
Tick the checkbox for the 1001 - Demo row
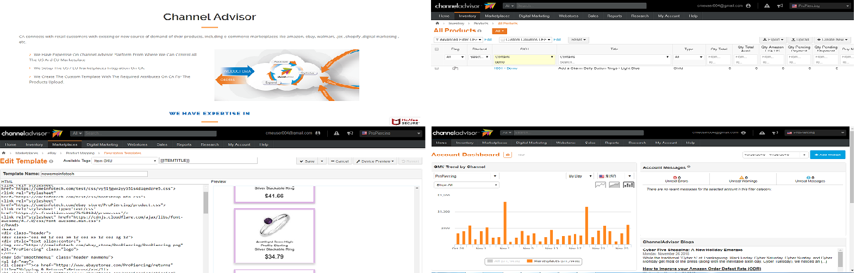point(436,68)
